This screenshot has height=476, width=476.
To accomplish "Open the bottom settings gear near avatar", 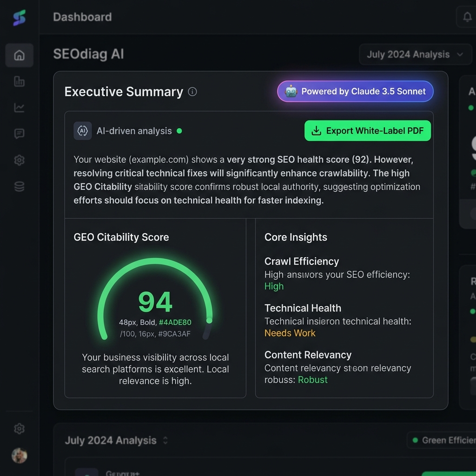I will (x=19, y=429).
